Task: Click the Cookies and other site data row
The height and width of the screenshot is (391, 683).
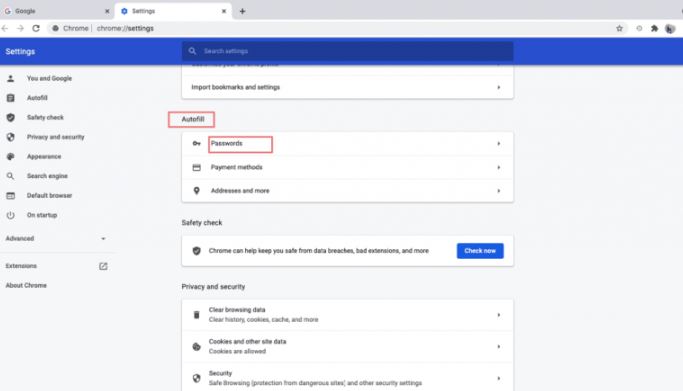Action: click(347, 347)
